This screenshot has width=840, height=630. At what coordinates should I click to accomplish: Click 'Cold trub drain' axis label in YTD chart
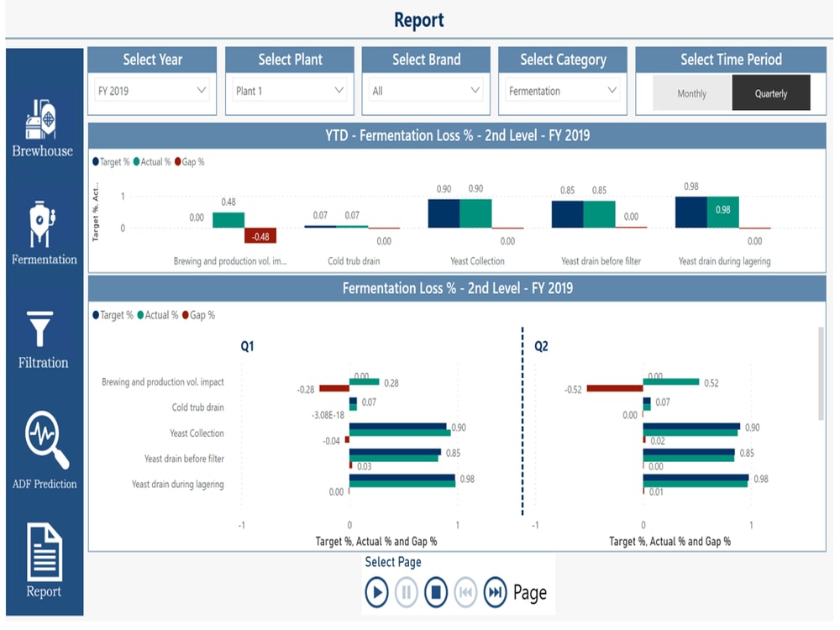(354, 261)
